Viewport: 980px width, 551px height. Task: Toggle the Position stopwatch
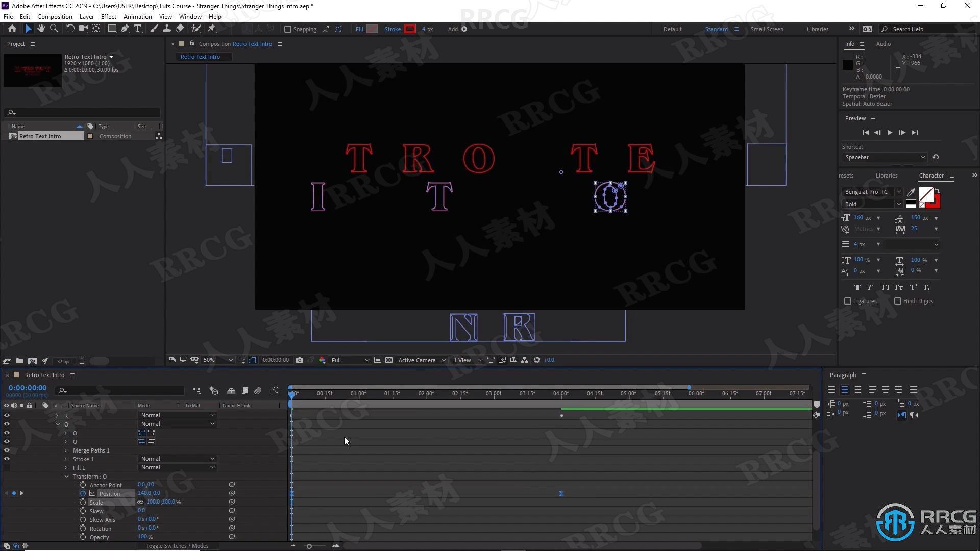(83, 493)
